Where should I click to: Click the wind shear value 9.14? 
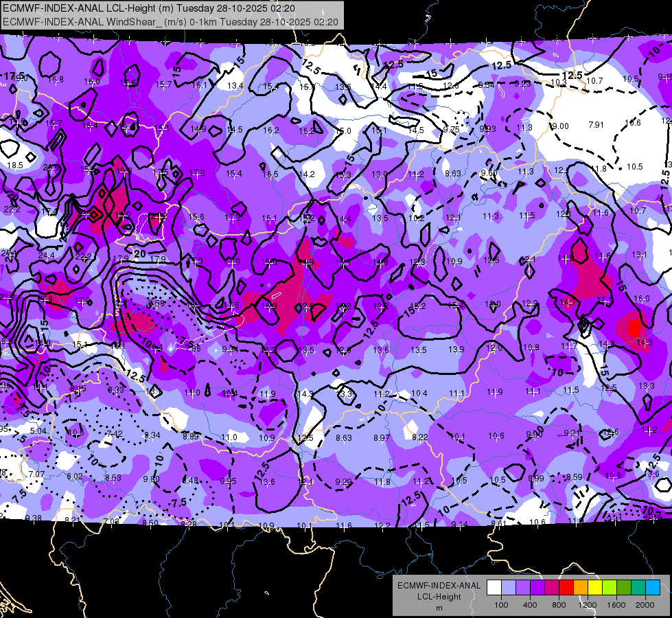coord(460,524)
